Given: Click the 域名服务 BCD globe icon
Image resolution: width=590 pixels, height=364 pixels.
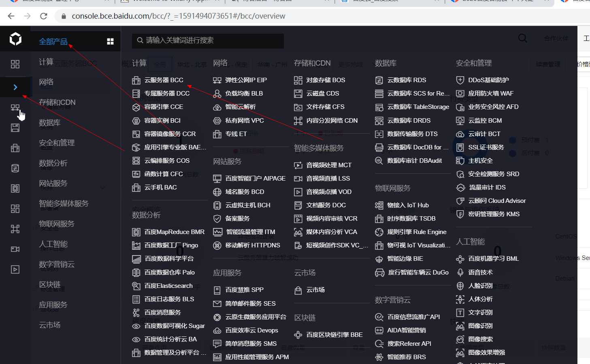Looking at the screenshot, I should click(217, 192).
